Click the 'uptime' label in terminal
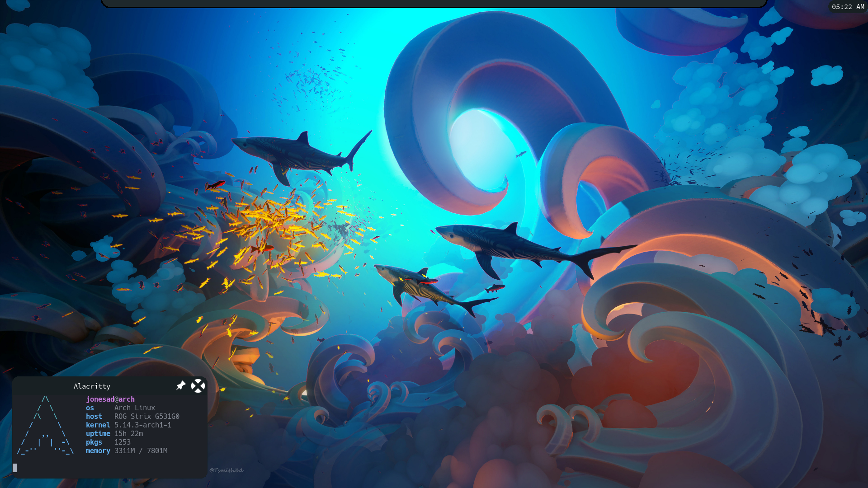Screen dimensions: 868x488 point(98,434)
